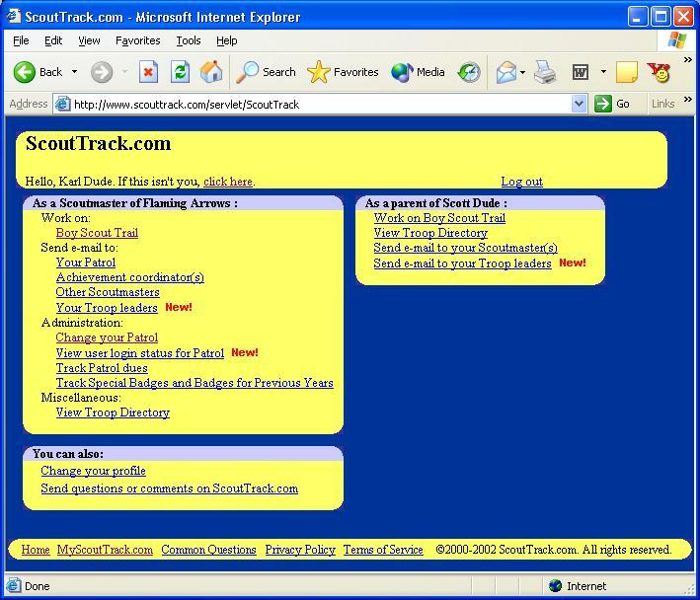This screenshot has width=700, height=600.
Task: Open the Help menu
Action: [227, 40]
